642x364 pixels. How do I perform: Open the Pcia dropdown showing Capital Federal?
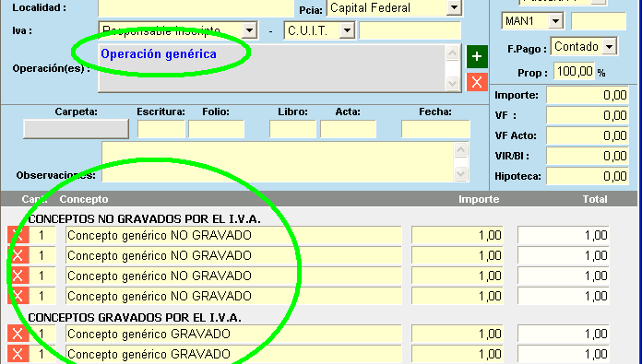pyautogui.click(x=454, y=7)
